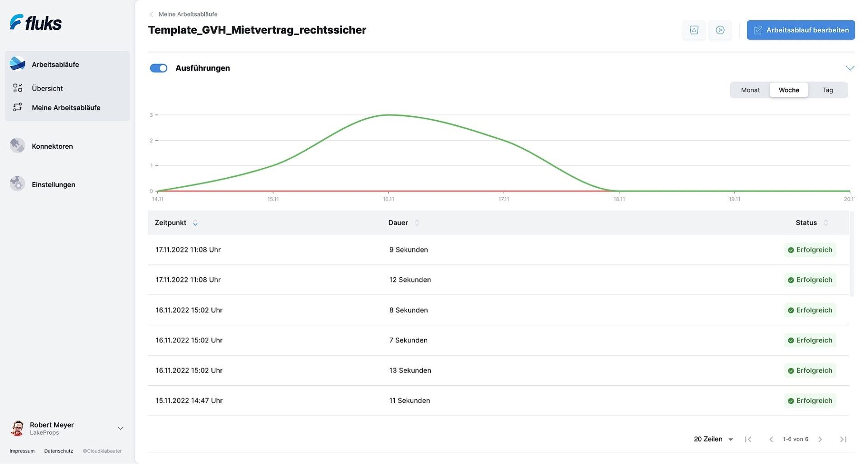The height and width of the screenshot is (464, 868).
Task: Switch chart to Tag view
Action: [827, 90]
